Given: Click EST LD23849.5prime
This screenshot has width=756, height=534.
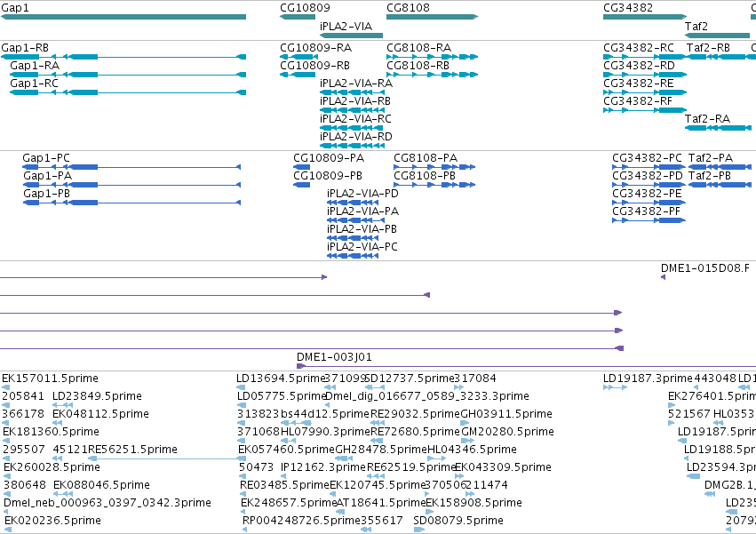Looking at the screenshot, I should 63,405.
